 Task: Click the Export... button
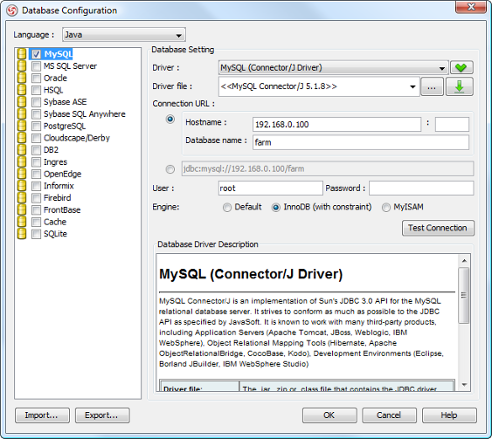click(x=102, y=415)
